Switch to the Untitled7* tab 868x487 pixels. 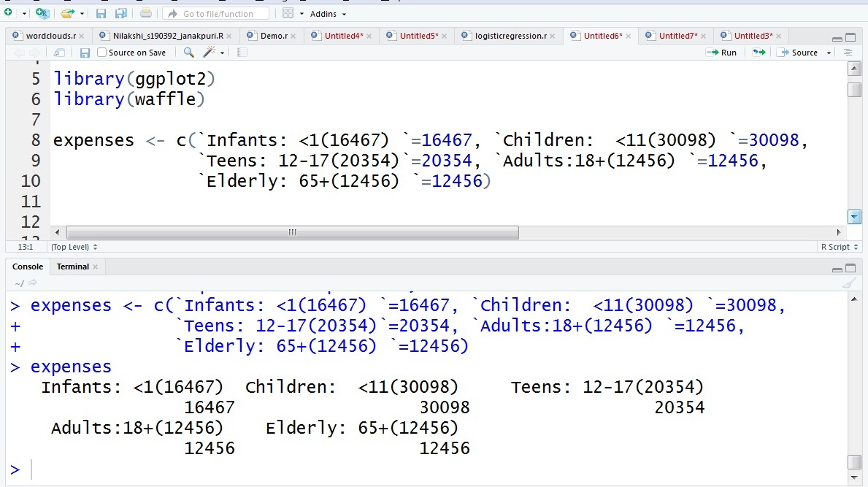678,36
